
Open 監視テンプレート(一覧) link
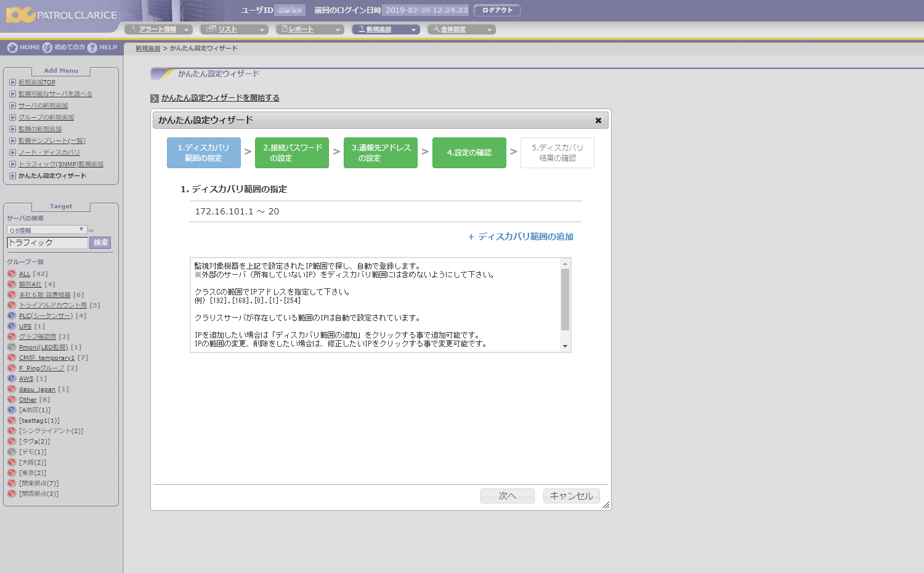tap(52, 140)
